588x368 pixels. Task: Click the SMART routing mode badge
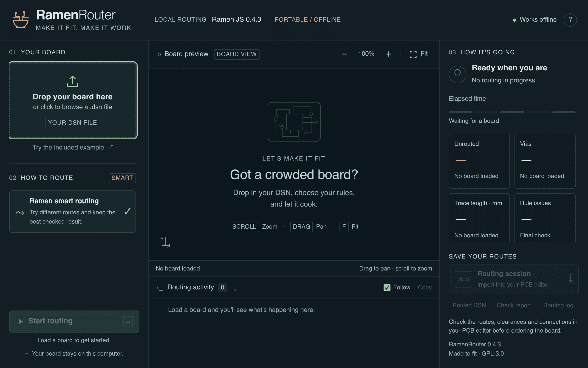(122, 178)
